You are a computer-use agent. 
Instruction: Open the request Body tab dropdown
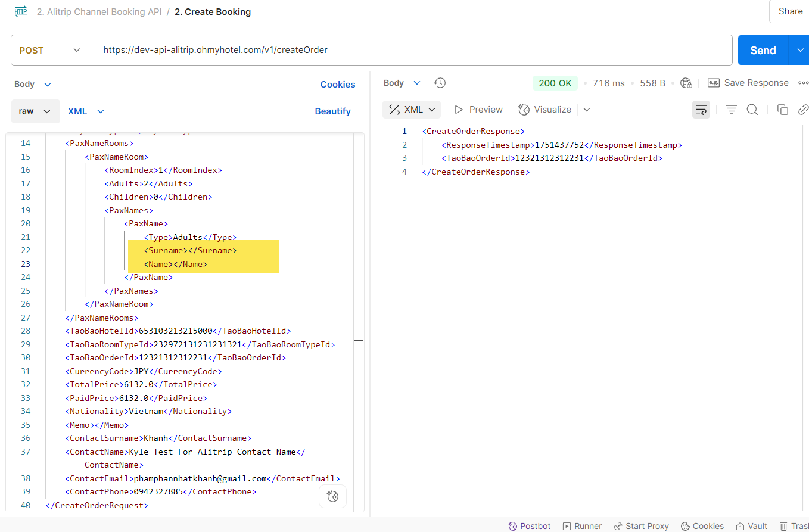click(33, 85)
